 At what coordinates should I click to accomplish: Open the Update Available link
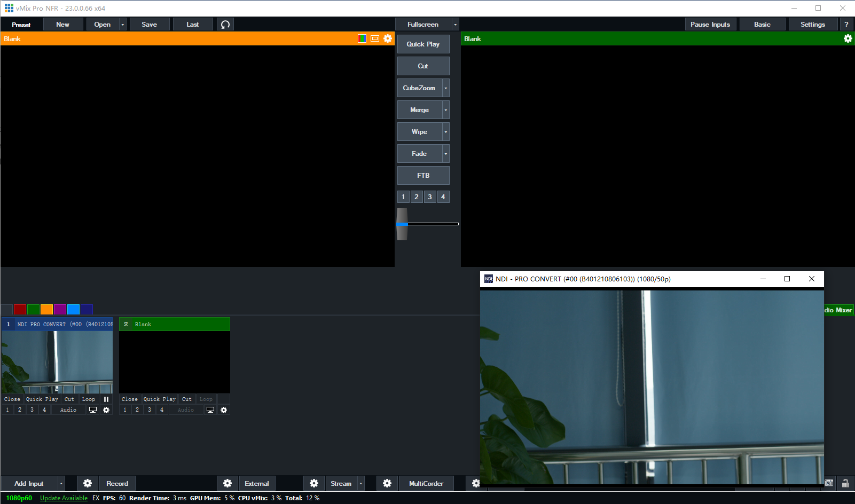(x=64, y=498)
